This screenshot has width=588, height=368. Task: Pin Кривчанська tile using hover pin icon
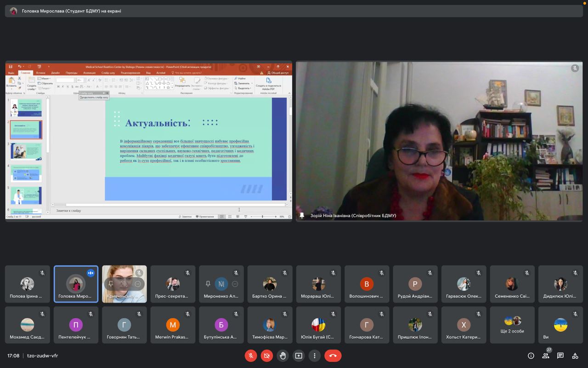pos(111,284)
